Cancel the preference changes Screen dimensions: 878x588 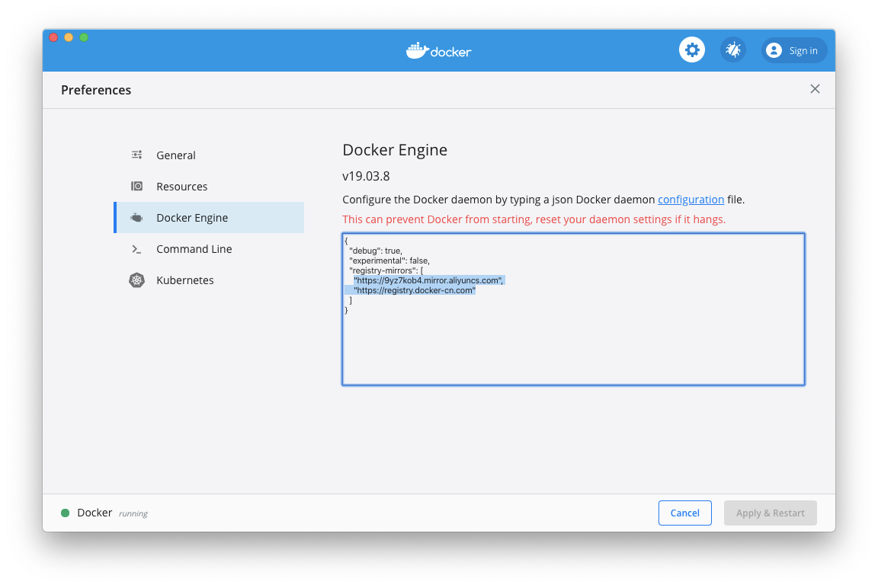pyautogui.click(x=685, y=513)
